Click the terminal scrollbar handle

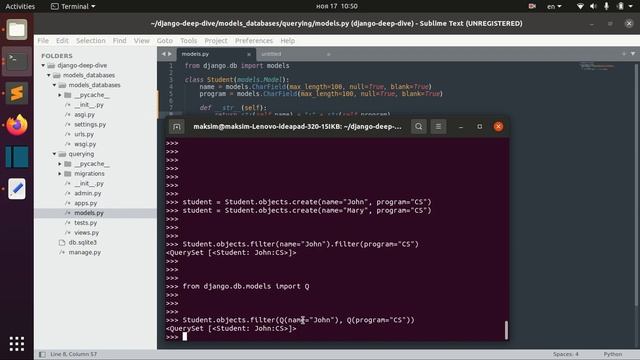point(506,330)
